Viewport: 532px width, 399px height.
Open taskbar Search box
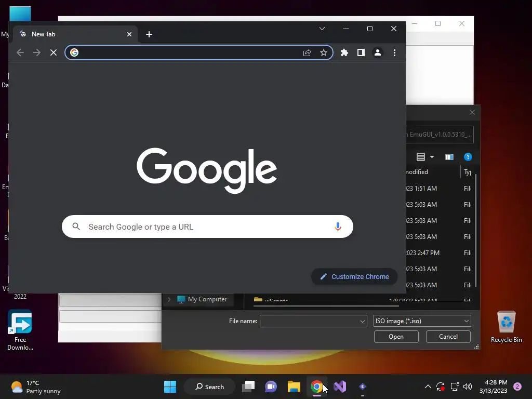coord(209,387)
